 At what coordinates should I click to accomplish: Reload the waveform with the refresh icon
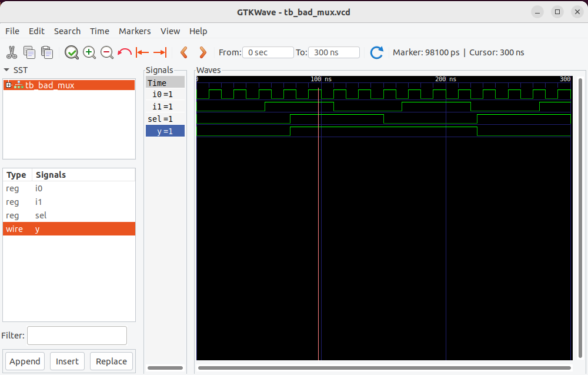377,52
